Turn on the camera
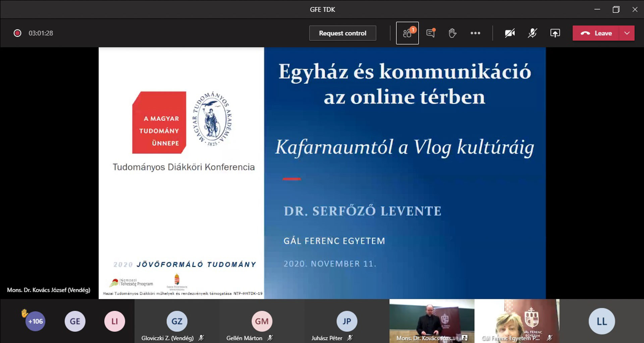Viewport: 644px width, 343px height. pos(510,33)
